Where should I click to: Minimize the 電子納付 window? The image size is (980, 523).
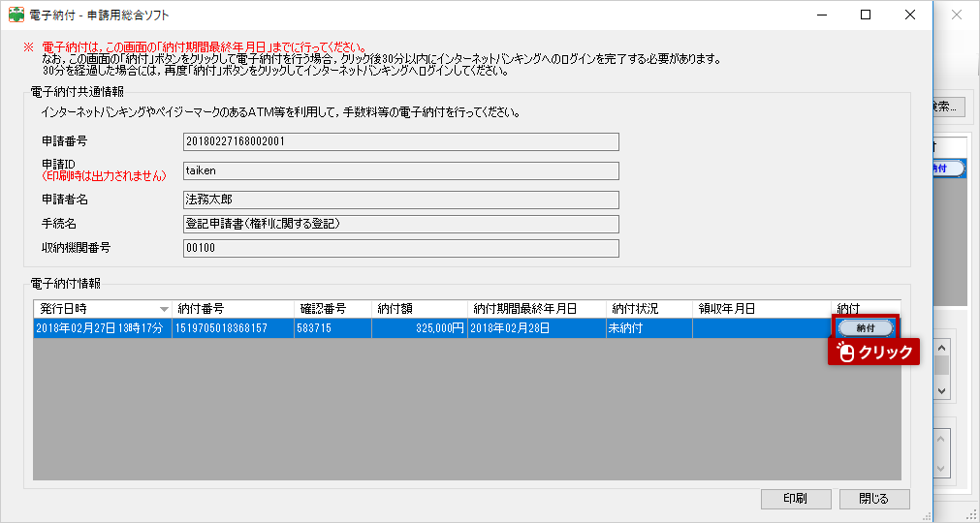[821, 15]
